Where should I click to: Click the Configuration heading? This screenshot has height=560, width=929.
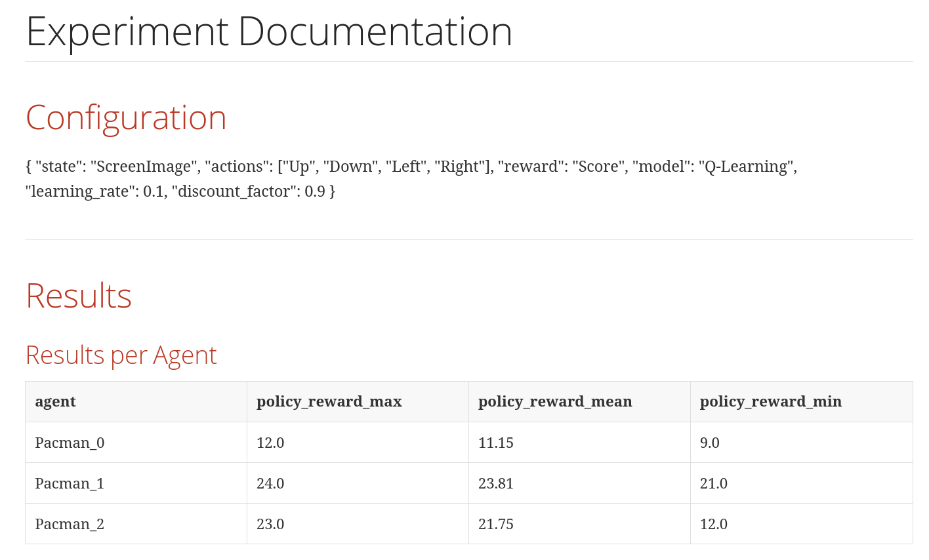click(126, 118)
